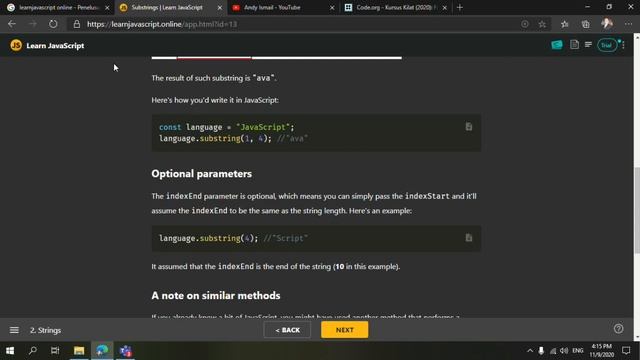Viewport: 640px width, 360px height.
Task: Click the '2. Strings' chapter label
Action: pyautogui.click(x=45, y=330)
